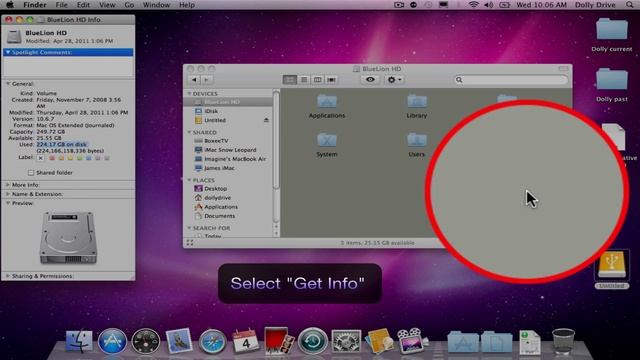Open Safari from the Dock

coord(212,341)
